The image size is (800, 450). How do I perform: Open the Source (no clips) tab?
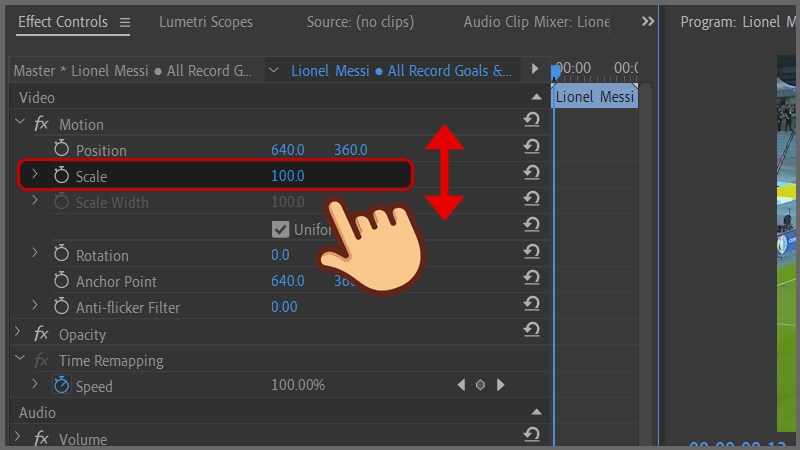pyautogui.click(x=360, y=22)
